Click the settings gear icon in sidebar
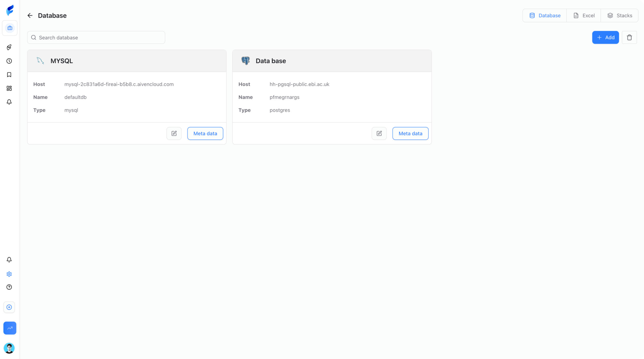 pos(9,274)
